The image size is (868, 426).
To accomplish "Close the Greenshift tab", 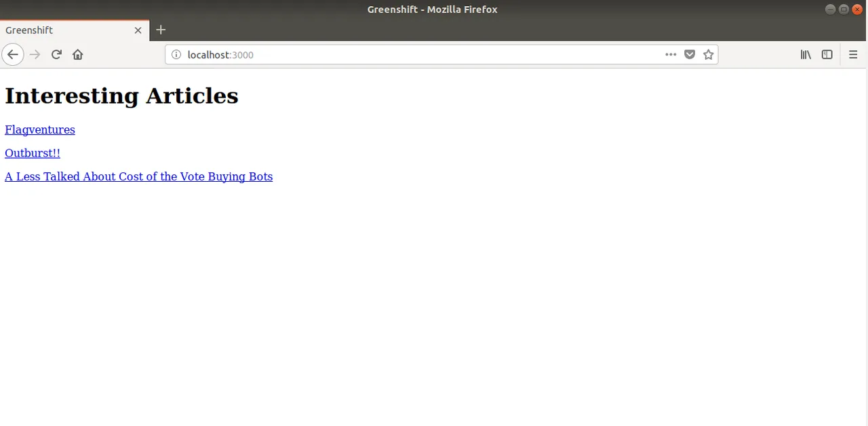I will 138,30.
